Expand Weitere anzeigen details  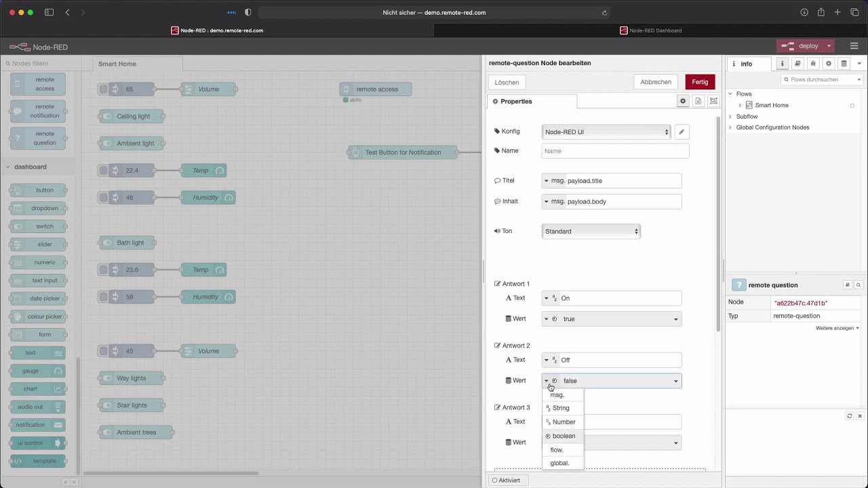click(x=837, y=328)
